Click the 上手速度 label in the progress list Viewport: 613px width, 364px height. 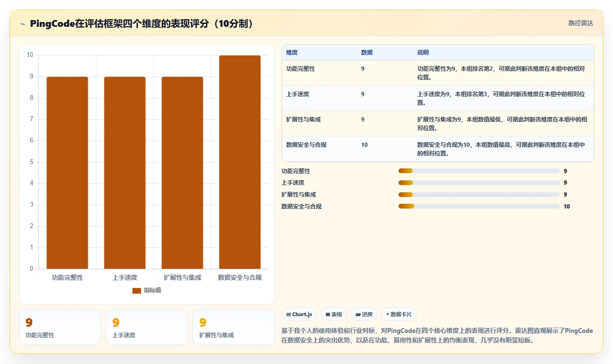coord(293,183)
